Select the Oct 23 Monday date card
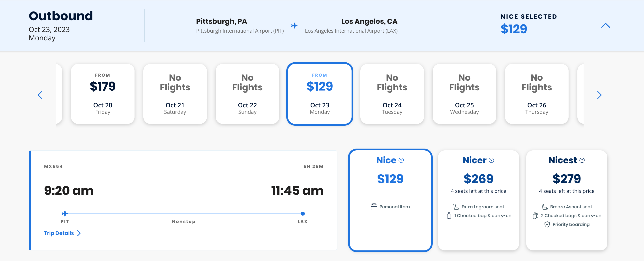644x261 pixels. [x=320, y=94]
